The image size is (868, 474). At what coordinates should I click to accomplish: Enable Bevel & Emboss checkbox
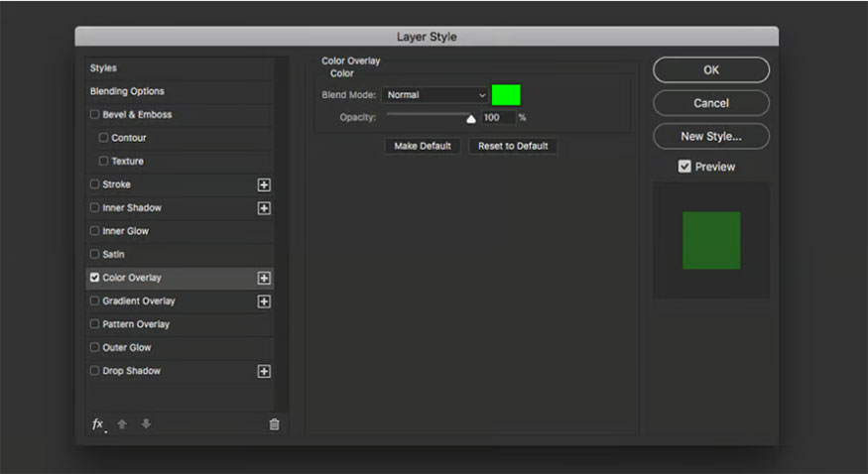click(94, 114)
